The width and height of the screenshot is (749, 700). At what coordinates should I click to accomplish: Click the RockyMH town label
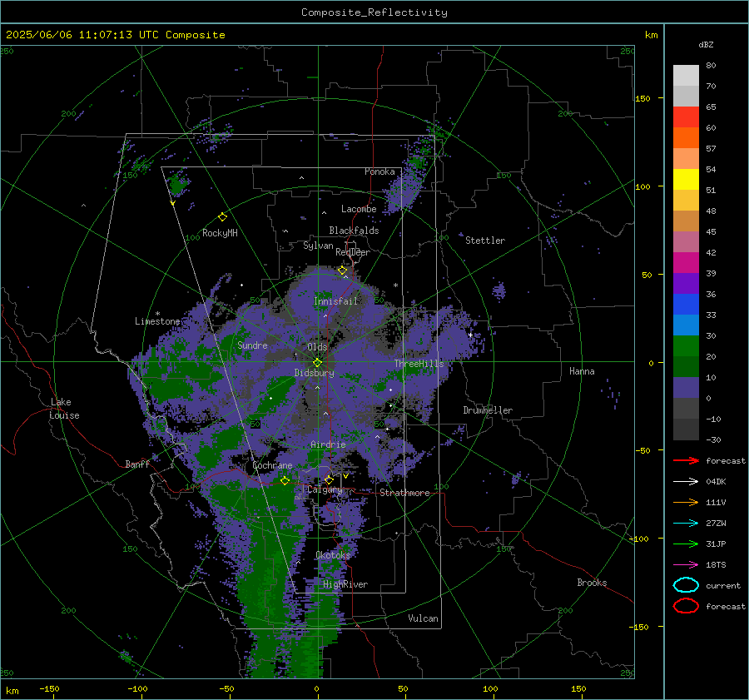[220, 233]
